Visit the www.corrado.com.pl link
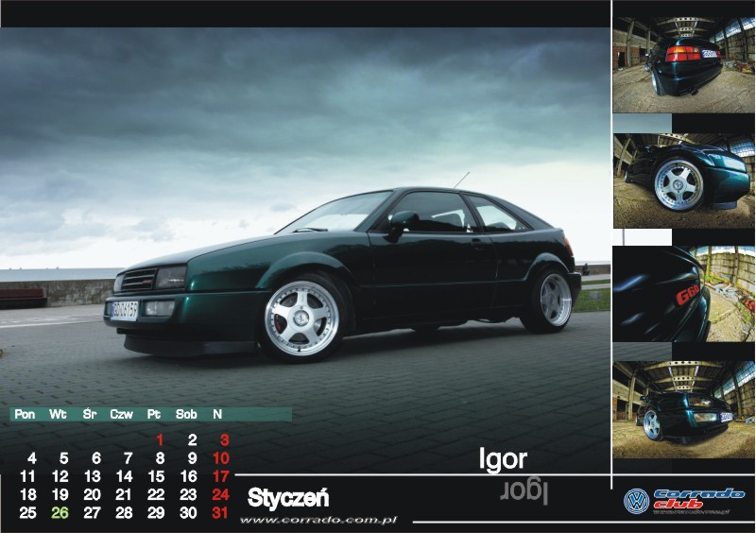 (x=318, y=520)
